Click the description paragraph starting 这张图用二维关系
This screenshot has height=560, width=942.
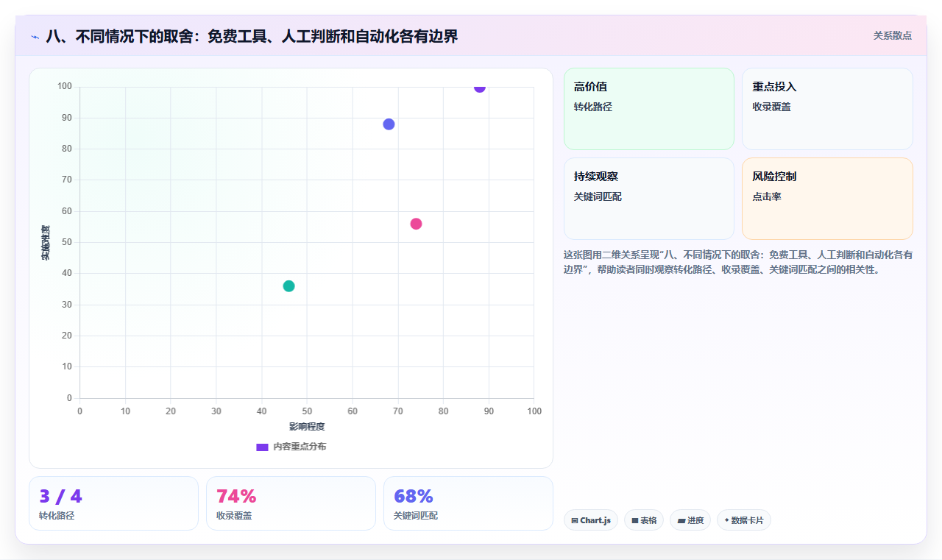[x=738, y=262]
